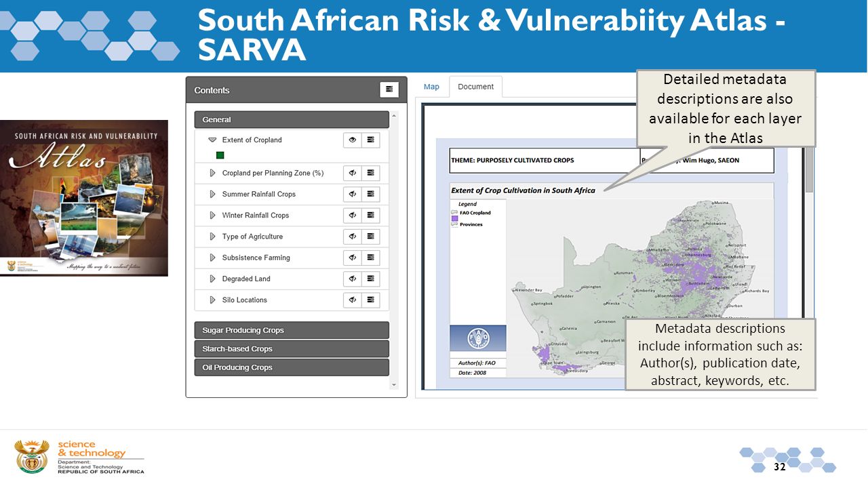
Task: Open the Sugar Producing Crops section
Action: [292, 330]
